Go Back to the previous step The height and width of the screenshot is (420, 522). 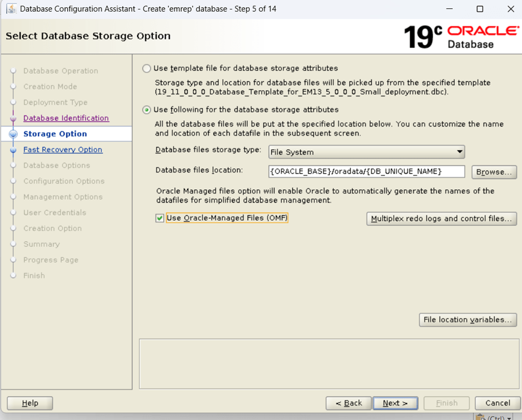(x=349, y=403)
